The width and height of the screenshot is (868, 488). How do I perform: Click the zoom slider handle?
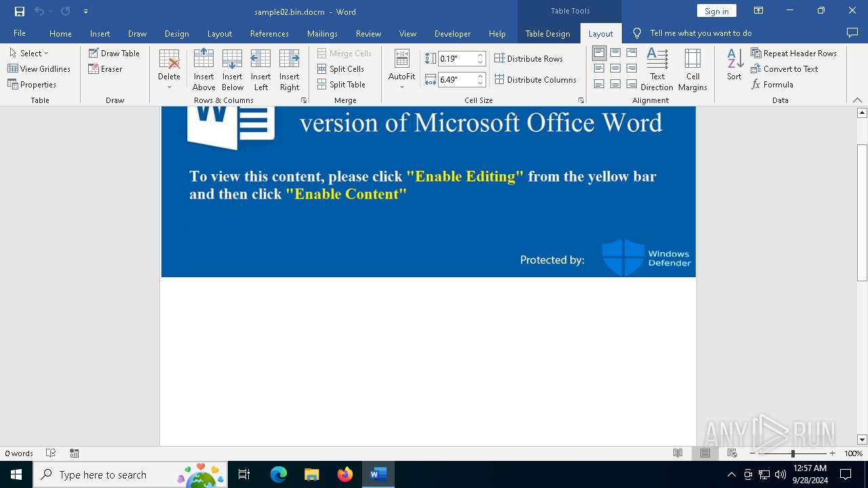click(793, 453)
